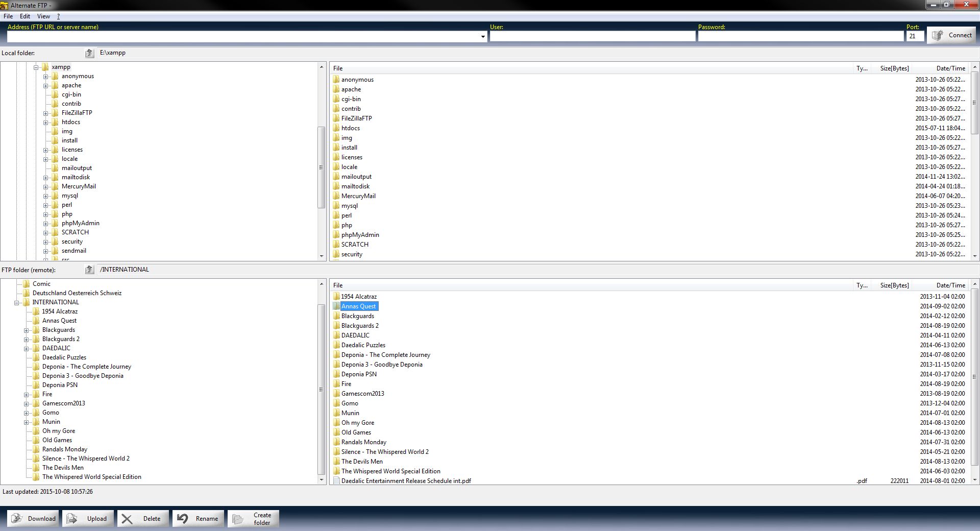The height and width of the screenshot is (531, 980).
Task: Open the Daedalic Entertainment Release Schedule PDF icon
Action: coord(336,480)
